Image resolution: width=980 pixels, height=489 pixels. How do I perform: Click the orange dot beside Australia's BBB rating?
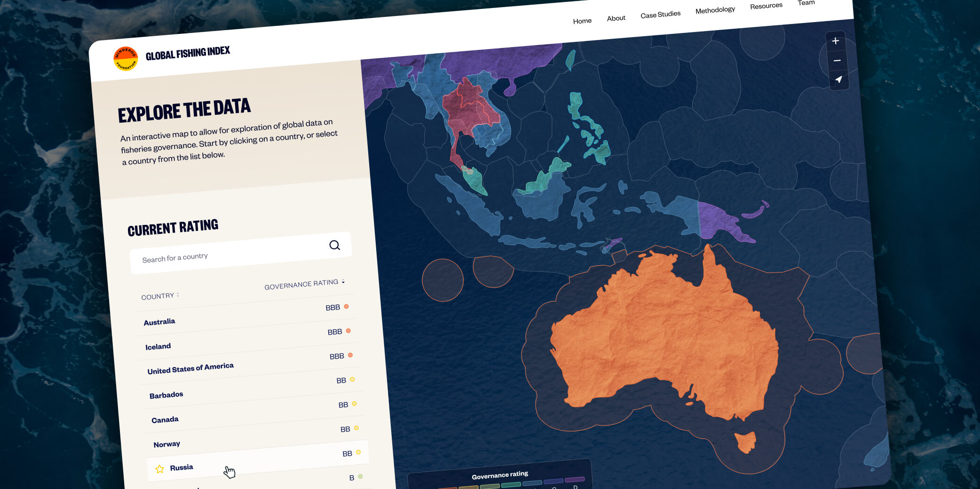(346, 306)
